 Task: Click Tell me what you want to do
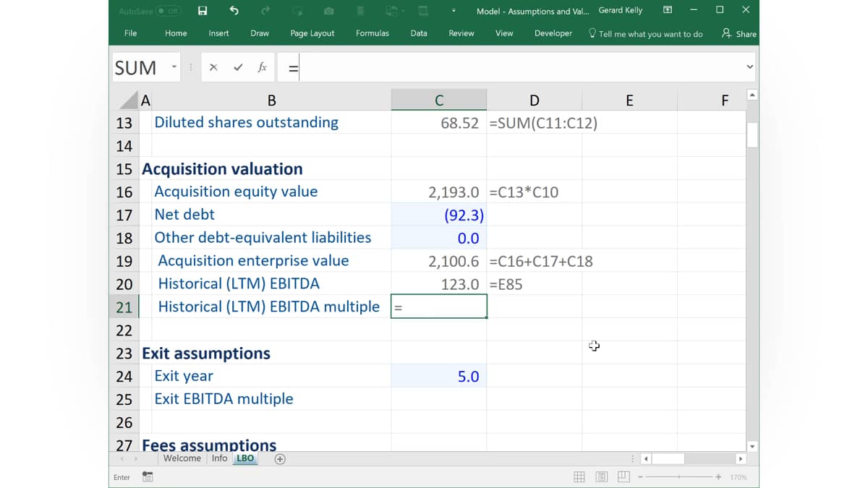(x=646, y=34)
